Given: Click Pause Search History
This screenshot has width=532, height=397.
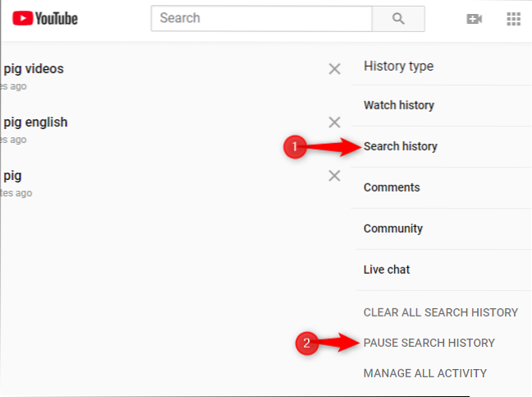Looking at the screenshot, I should coord(429,343).
